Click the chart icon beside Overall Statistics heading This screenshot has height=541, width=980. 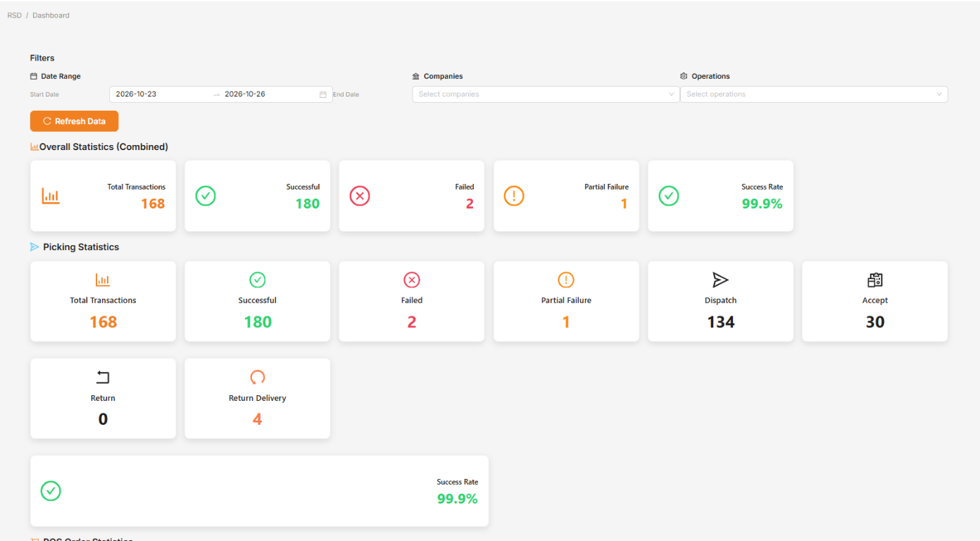(x=34, y=147)
